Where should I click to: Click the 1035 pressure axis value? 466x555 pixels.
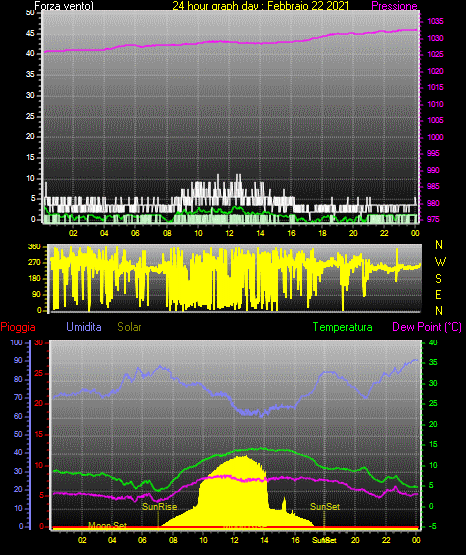tap(435, 21)
